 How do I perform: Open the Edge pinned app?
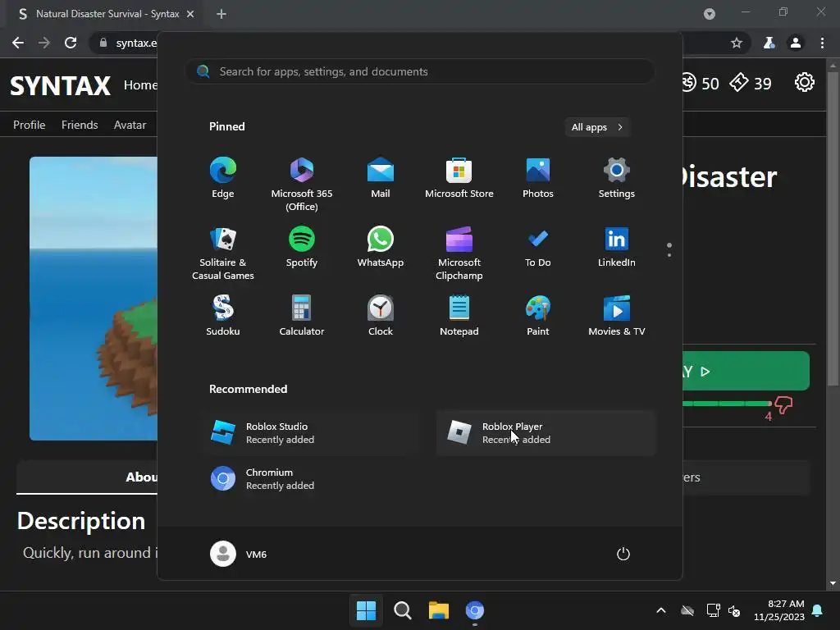point(223,178)
